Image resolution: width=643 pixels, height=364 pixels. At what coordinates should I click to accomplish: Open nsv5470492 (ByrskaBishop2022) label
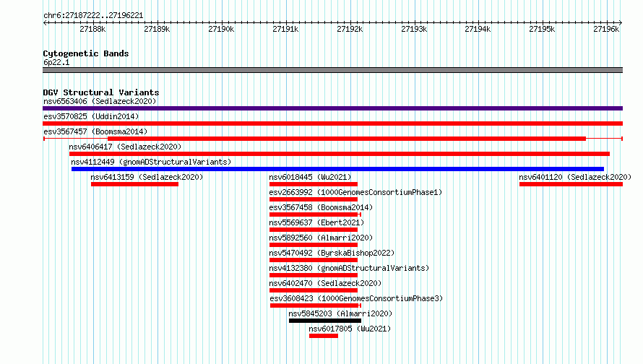pos(332,253)
